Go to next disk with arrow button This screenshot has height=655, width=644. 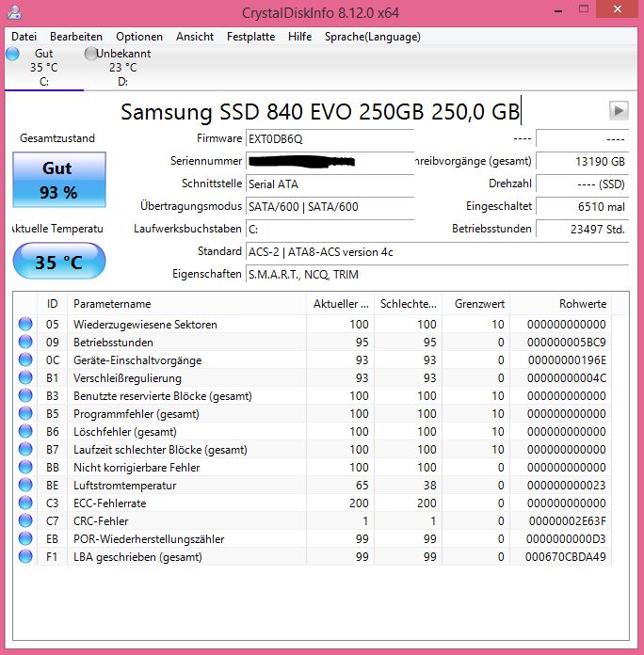point(619,111)
